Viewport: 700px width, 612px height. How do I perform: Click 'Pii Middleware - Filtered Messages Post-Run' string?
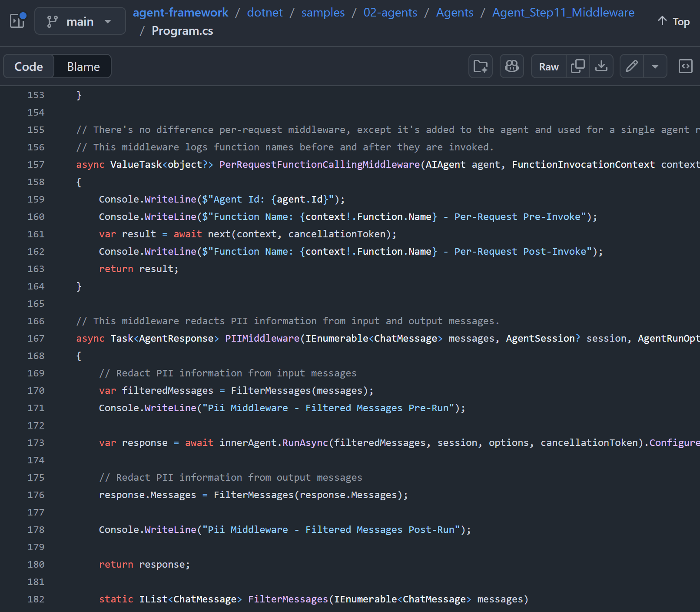[x=331, y=529]
